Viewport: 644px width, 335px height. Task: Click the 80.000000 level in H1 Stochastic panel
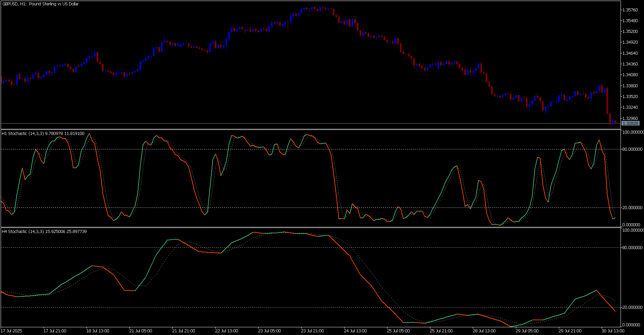click(632, 149)
